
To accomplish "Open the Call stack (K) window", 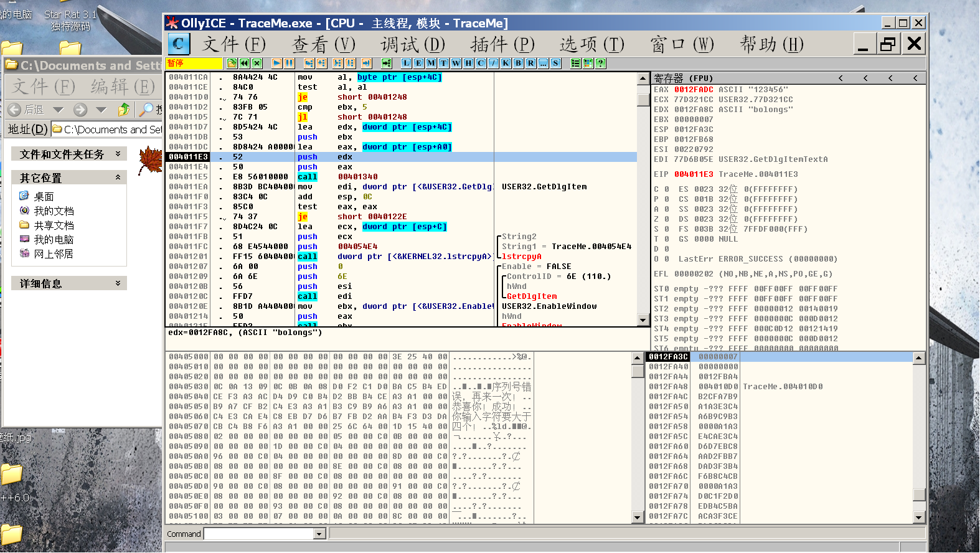I will pyautogui.click(x=506, y=63).
